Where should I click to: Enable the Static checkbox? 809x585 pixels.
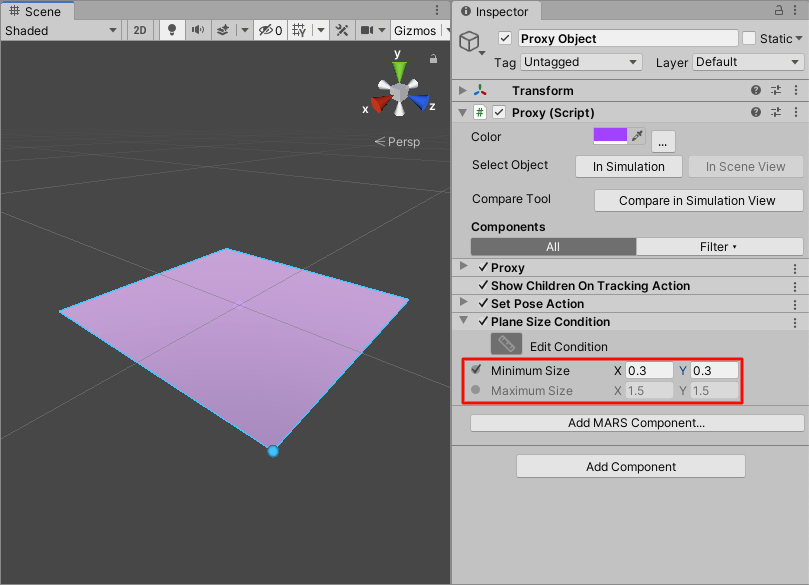(749, 39)
